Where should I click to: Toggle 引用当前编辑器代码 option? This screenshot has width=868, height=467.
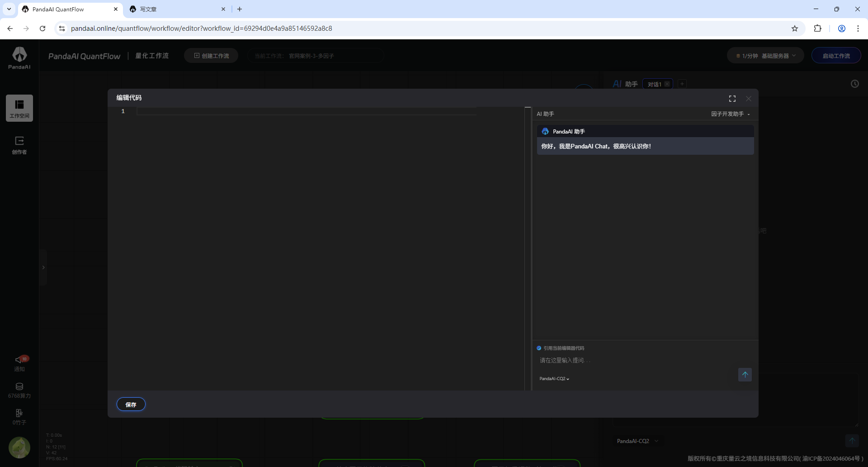click(539, 348)
